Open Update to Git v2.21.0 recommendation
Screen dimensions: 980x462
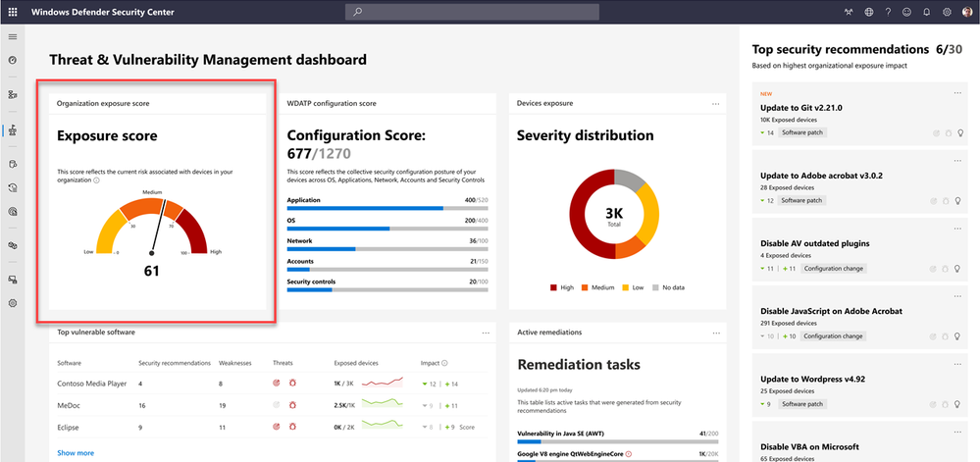tap(801, 108)
